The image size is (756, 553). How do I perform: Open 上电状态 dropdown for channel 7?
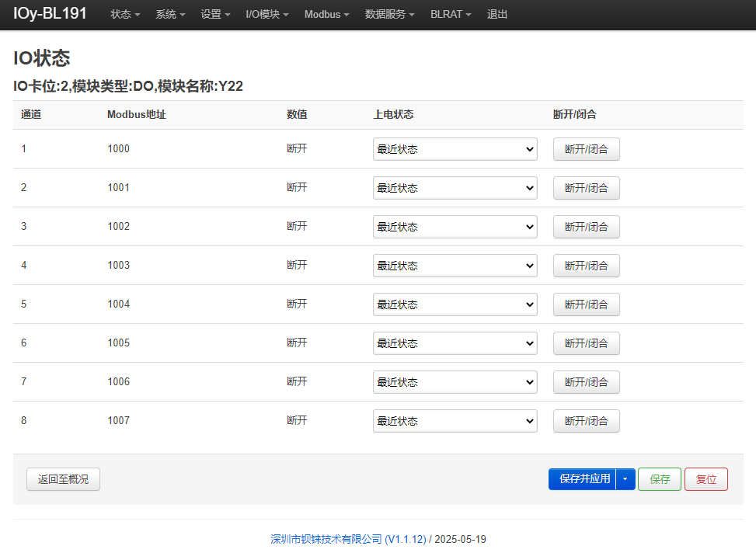(x=455, y=382)
